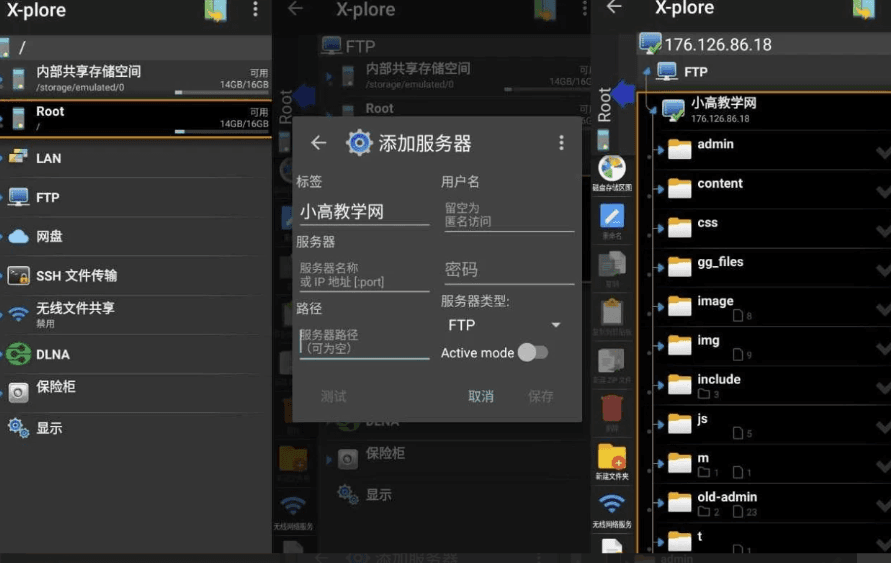Open 无线网络服务 Wi-Fi server in right sidebar
Viewport: 891px width, 563px height.
(x=612, y=510)
